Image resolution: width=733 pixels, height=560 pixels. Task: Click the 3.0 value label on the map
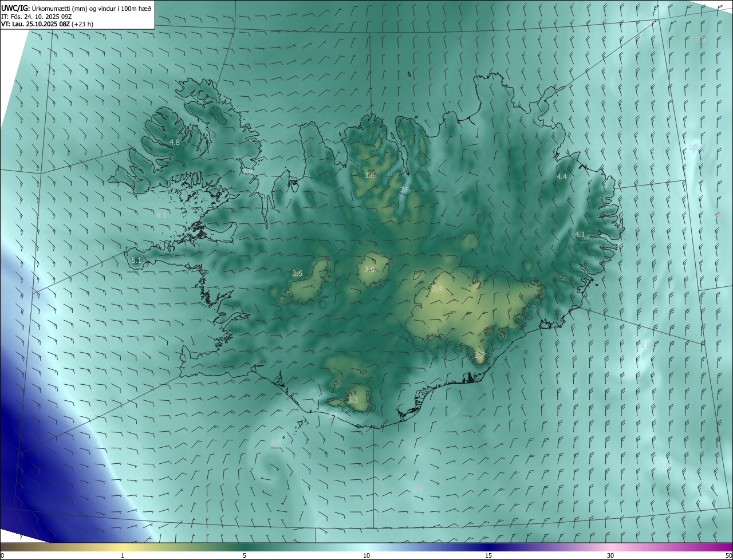(369, 269)
